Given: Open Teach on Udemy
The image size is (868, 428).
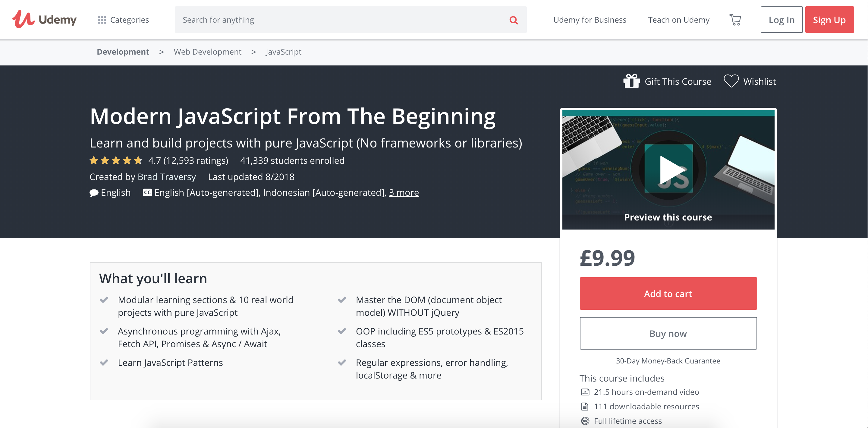Looking at the screenshot, I should (678, 20).
